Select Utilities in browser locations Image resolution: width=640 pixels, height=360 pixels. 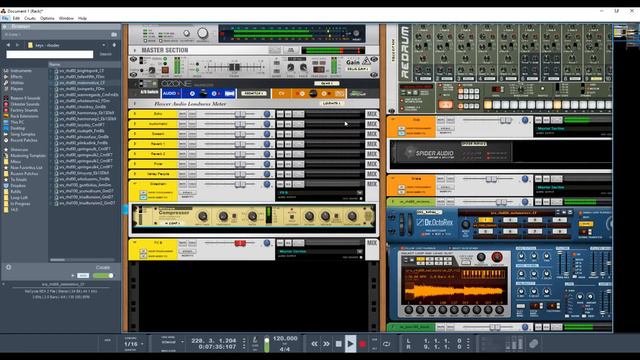pos(17,83)
